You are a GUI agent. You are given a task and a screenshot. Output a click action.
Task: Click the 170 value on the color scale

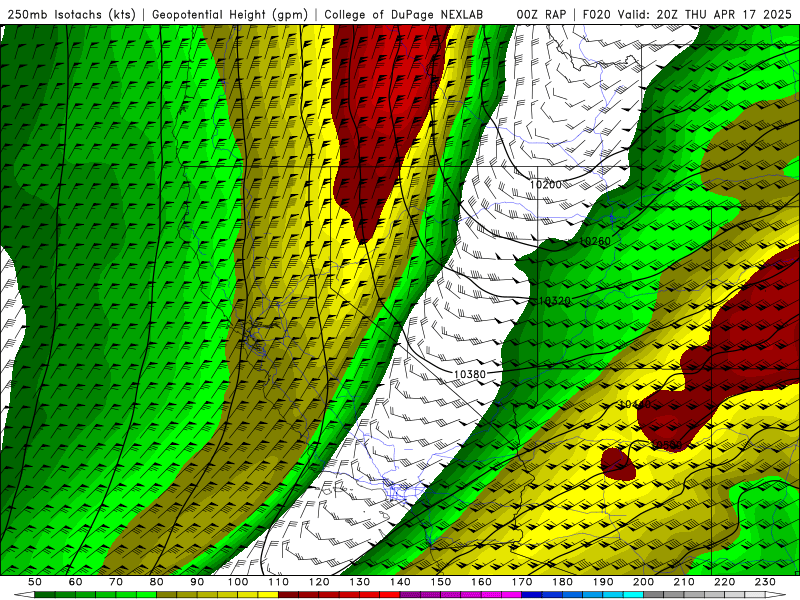[x=522, y=582]
